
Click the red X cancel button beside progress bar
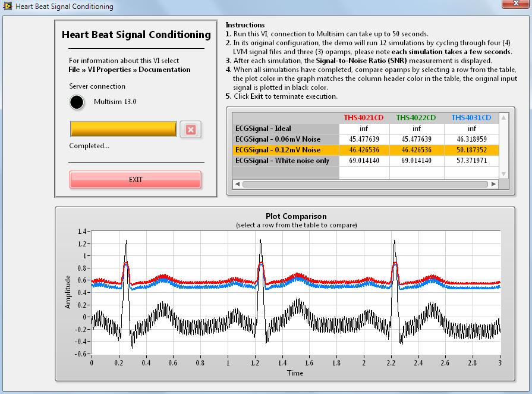(190, 130)
